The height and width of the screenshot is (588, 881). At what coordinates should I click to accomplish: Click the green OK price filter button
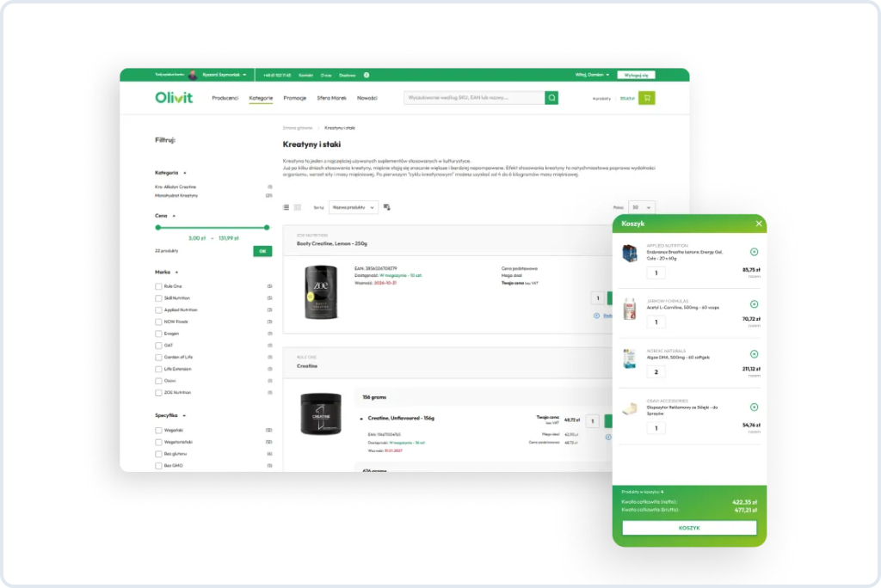(262, 251)
